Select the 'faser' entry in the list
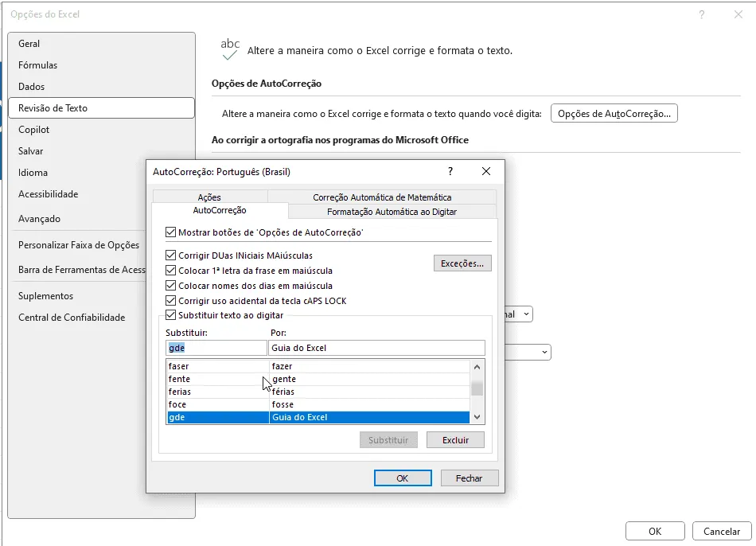 tap(217, 366)
